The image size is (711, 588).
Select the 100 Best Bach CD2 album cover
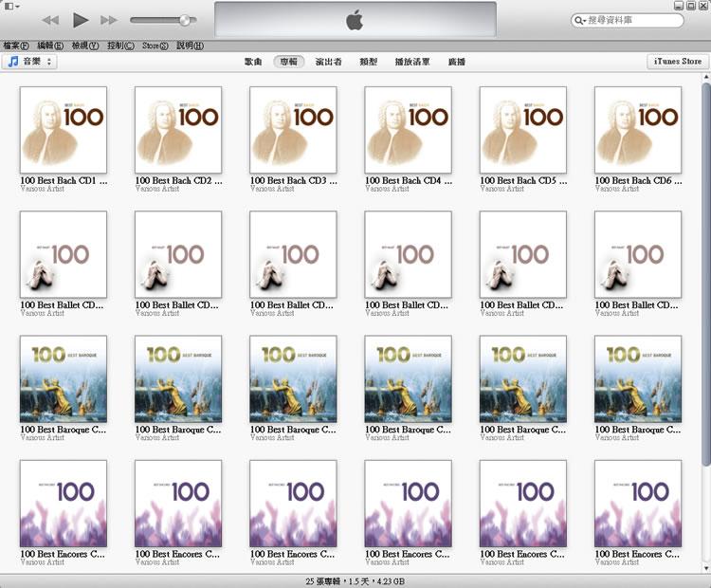(178, 130)
